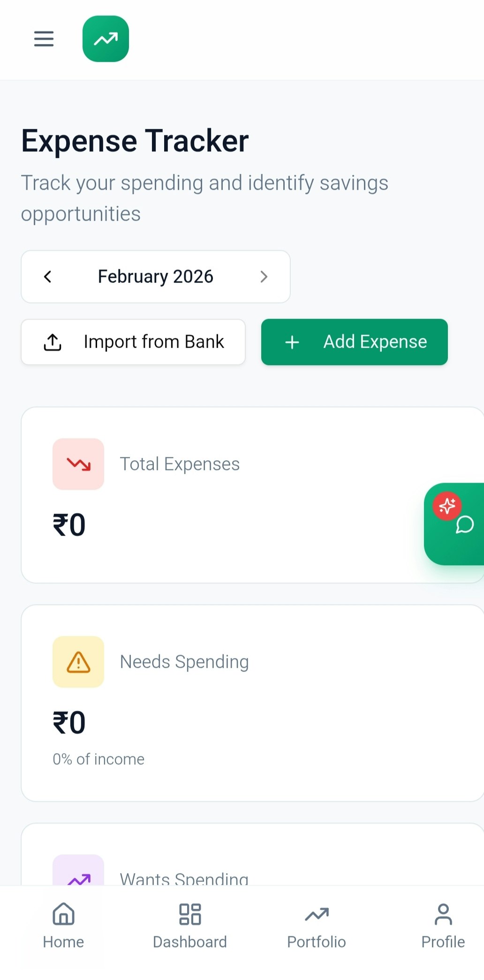Image resolution: width=484 pixels, height=980 pixels.
Task: Tap the green trending app logo
Action: pos(105,39)
